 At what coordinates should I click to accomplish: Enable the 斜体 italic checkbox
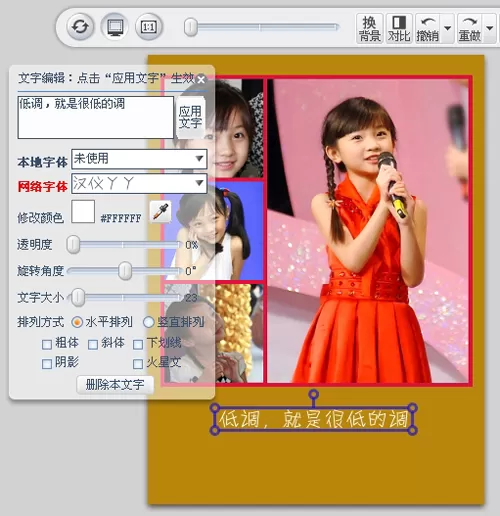coord(93,344)
